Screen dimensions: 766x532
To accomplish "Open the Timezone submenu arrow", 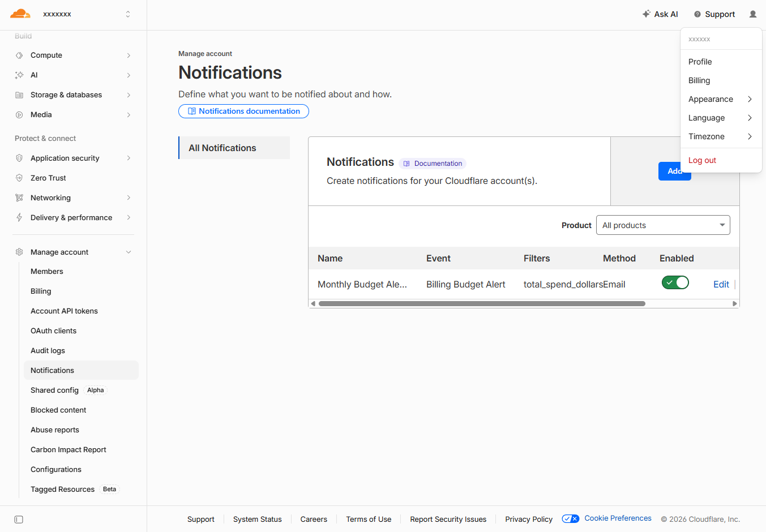I will pyautogui.click(x=750, y=136).
